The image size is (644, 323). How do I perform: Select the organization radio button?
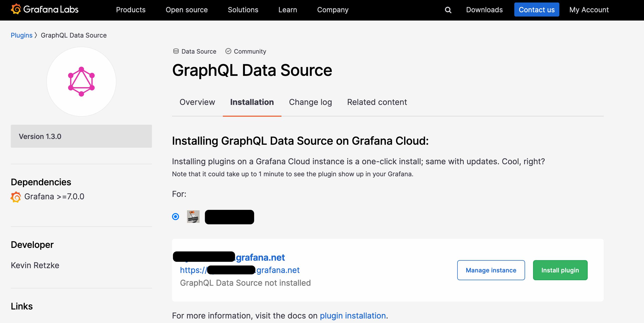[176, 217]
